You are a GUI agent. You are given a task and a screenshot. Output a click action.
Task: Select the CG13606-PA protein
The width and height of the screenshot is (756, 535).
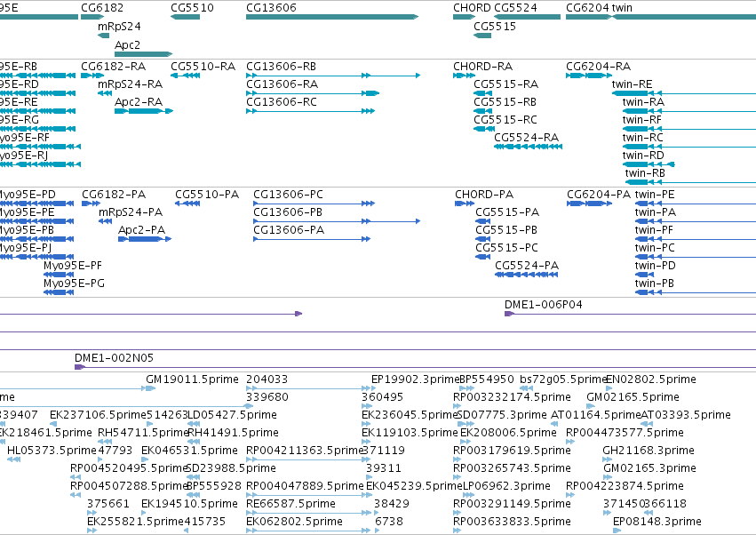click(x=312, y=239)
